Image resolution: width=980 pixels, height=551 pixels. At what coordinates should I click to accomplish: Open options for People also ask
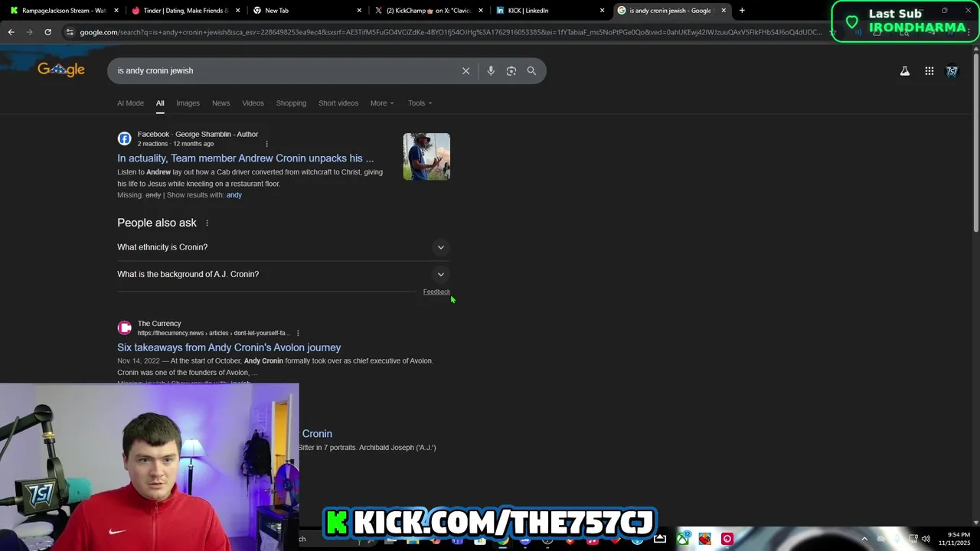[x=207, y=223]
